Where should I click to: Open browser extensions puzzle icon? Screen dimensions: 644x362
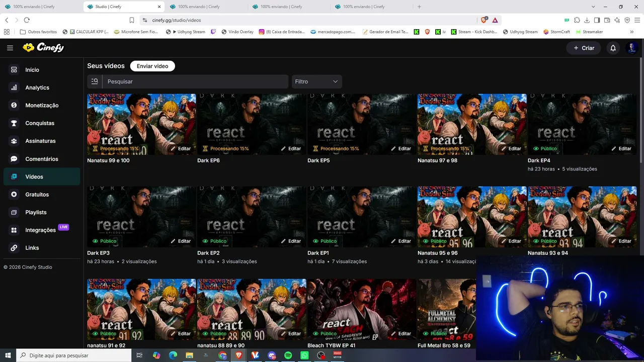coord(577,20)
